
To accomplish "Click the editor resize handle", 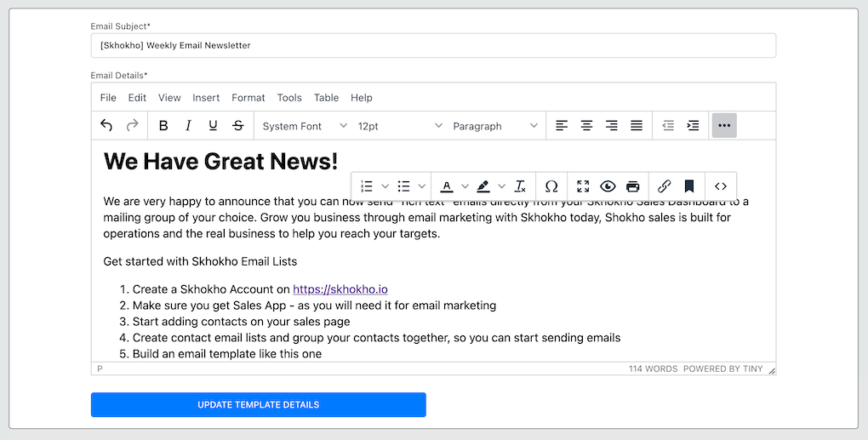I will click(x=772, y=371).
